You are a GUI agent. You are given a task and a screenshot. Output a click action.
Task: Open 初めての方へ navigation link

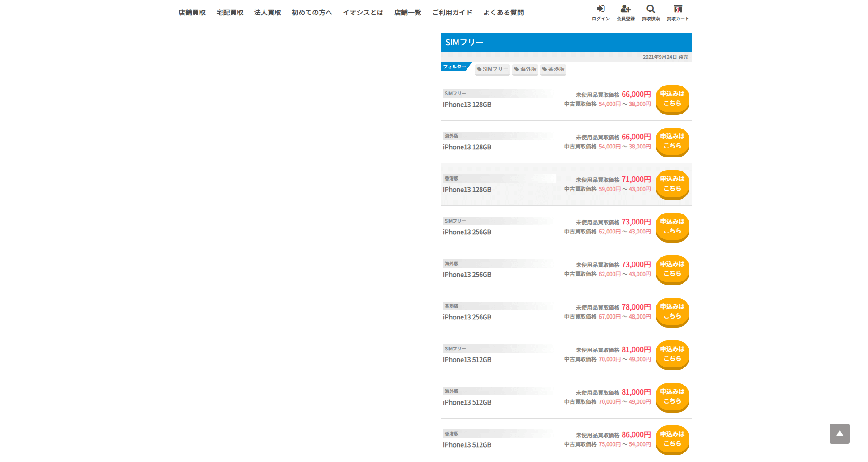(312, 13)
